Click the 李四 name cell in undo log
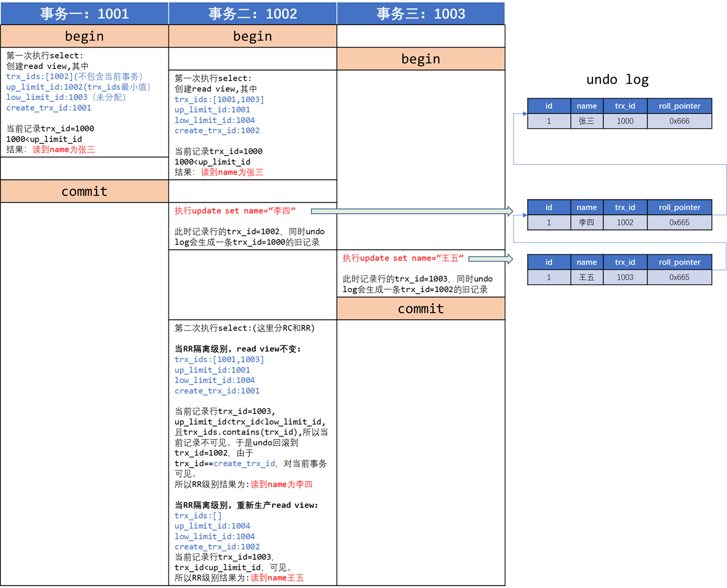 [x=586, y=222]
